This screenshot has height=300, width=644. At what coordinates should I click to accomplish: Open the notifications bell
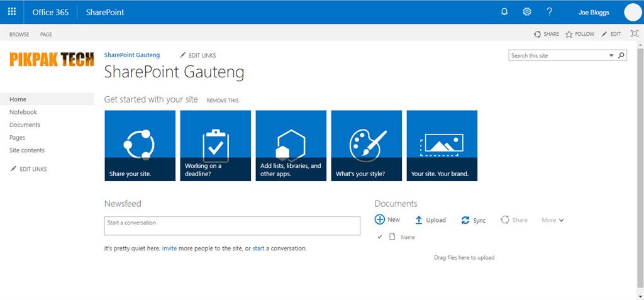tap(504, 12)
